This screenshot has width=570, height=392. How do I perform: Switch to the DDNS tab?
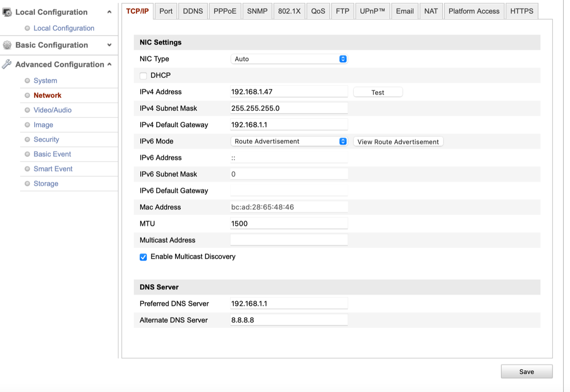point(193,11)
